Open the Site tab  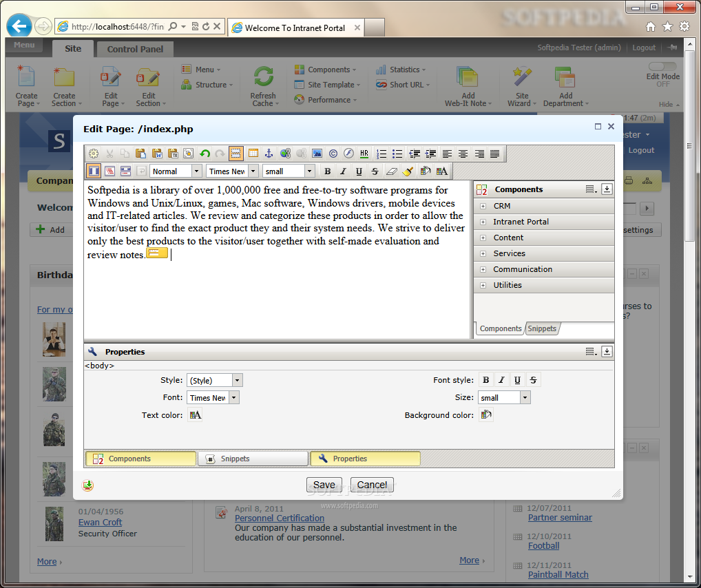point(73,49)
